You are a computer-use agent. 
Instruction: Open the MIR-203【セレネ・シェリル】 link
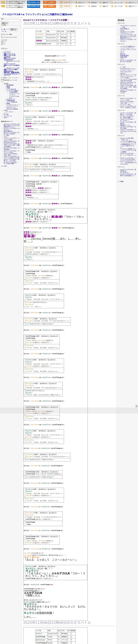coord(128,75)
